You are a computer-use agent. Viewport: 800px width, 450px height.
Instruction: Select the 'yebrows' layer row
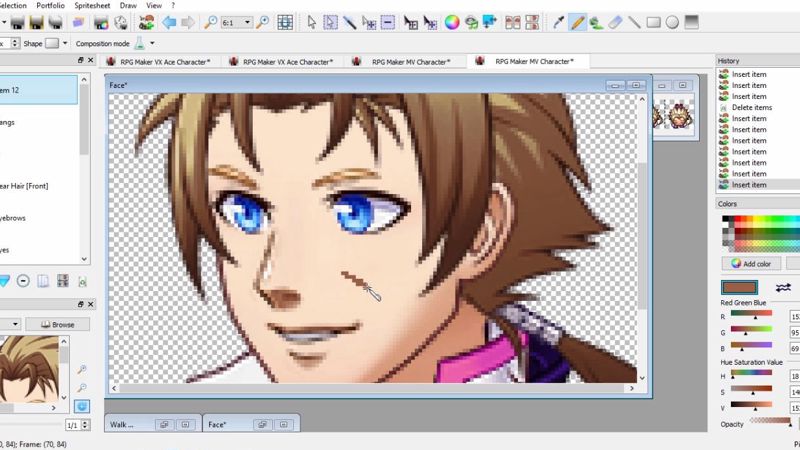point(13,218)
